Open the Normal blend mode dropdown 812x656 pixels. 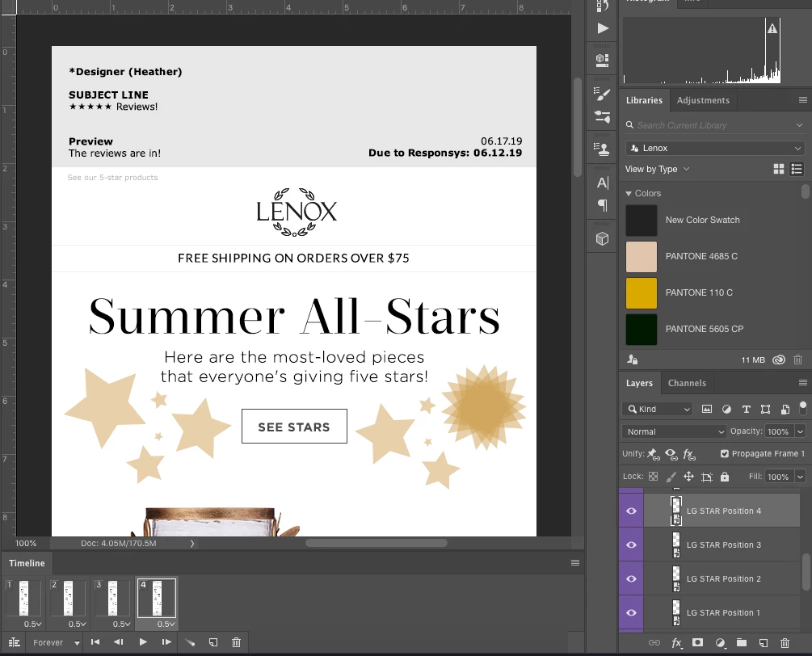(675, 431)
